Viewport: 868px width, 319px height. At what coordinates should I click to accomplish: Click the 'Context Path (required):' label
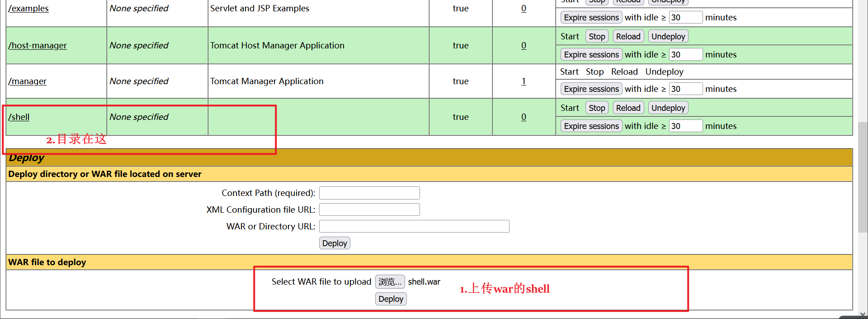pyautogui.click(x=269, y=193)
